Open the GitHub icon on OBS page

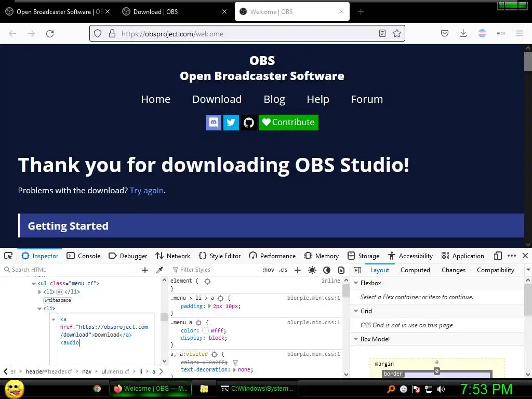pos(249,123)
